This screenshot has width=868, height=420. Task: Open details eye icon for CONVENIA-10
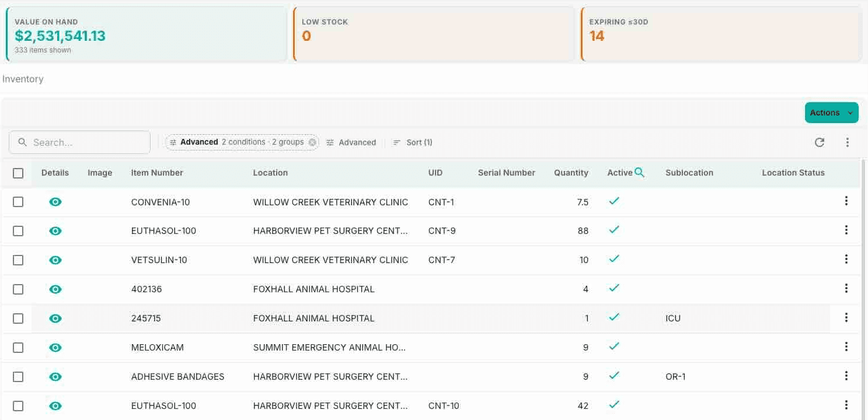point(55,202)
